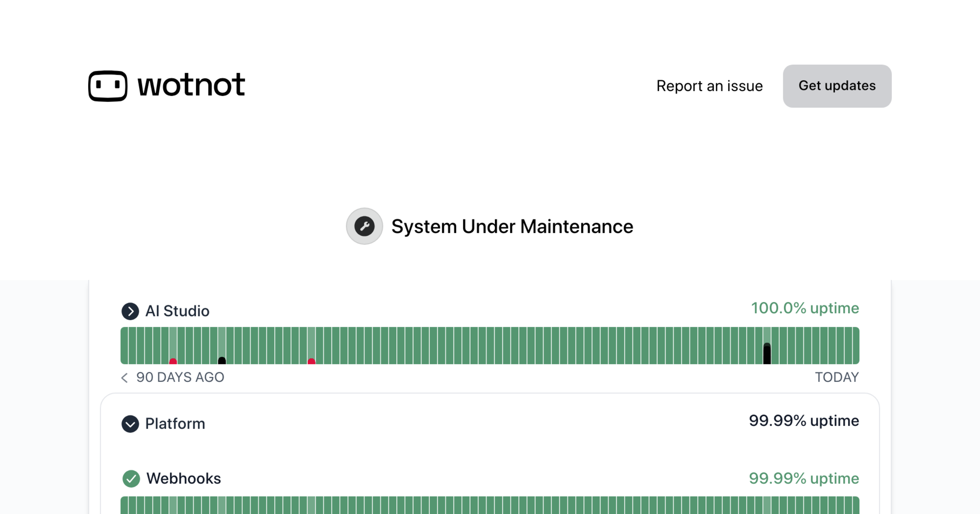Select the green checkmark beside Webhooks
This screenshot has height=514, width=980.
click(x=131, y=479)
